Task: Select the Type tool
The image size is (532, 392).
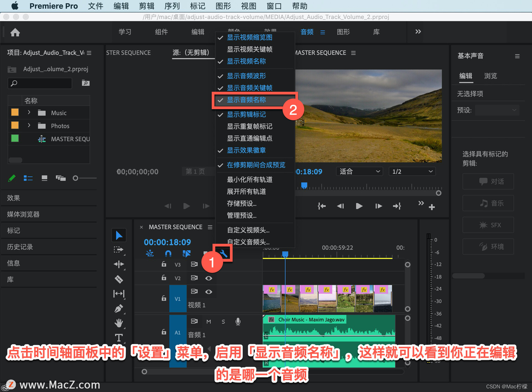Action: point(119,338)
